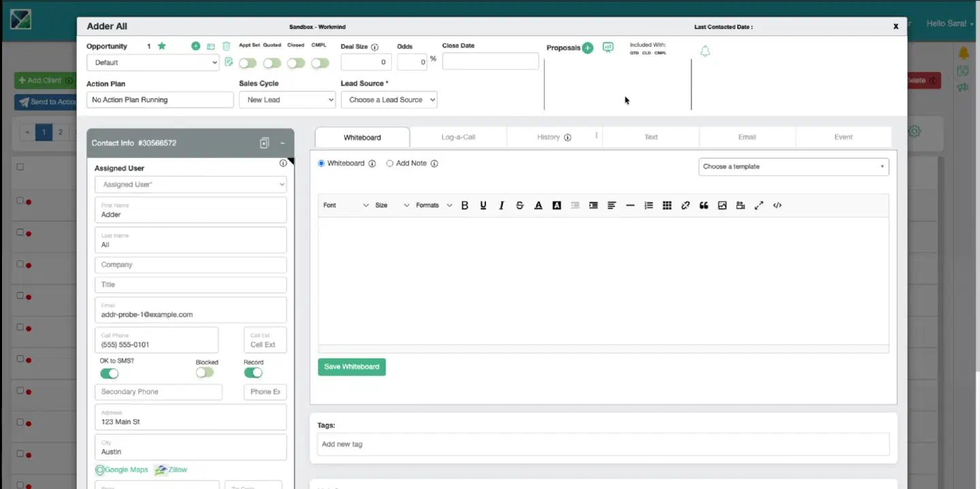
Task: Open the Choose a template dropdown
Action: coord(794,167)
